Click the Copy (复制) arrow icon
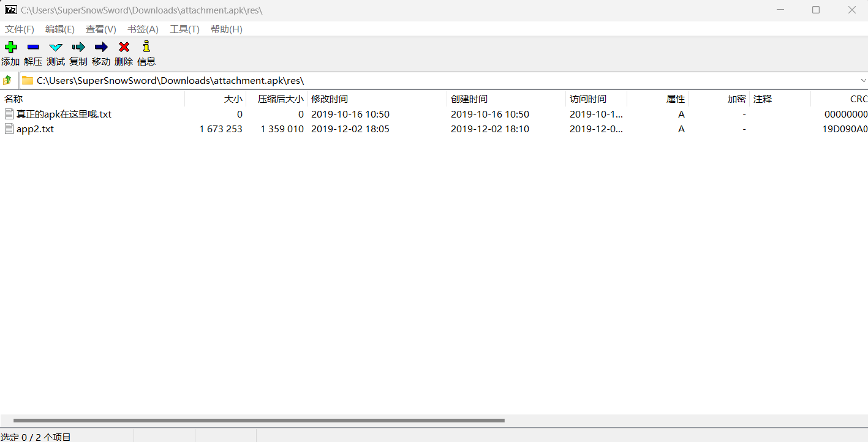Viewport: 868px width, 442px height. 78,47
